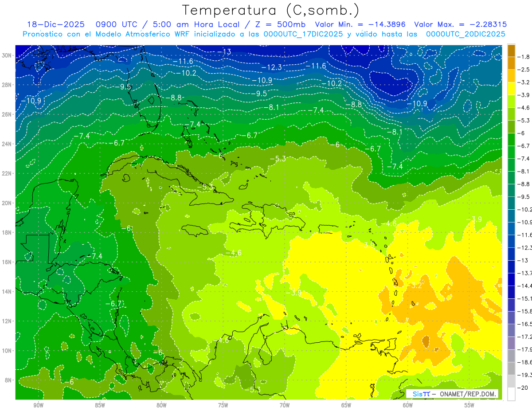Click the "60W" longitude label
The image size is (532, 411).
click(x=408, y=404)
